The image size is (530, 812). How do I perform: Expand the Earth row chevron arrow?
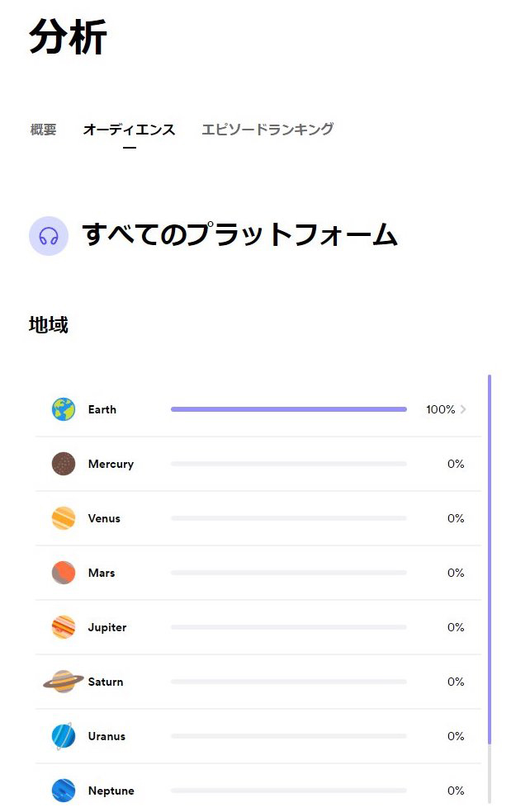(463, 409)
